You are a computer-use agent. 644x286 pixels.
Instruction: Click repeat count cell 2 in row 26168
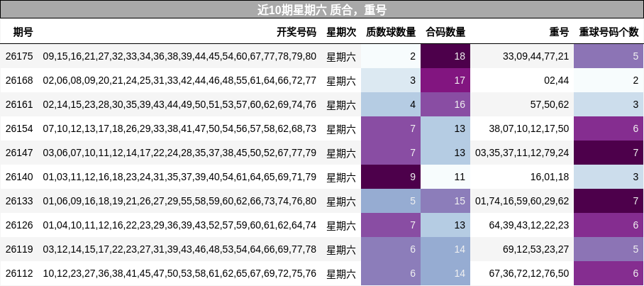(x=609, y=80)
